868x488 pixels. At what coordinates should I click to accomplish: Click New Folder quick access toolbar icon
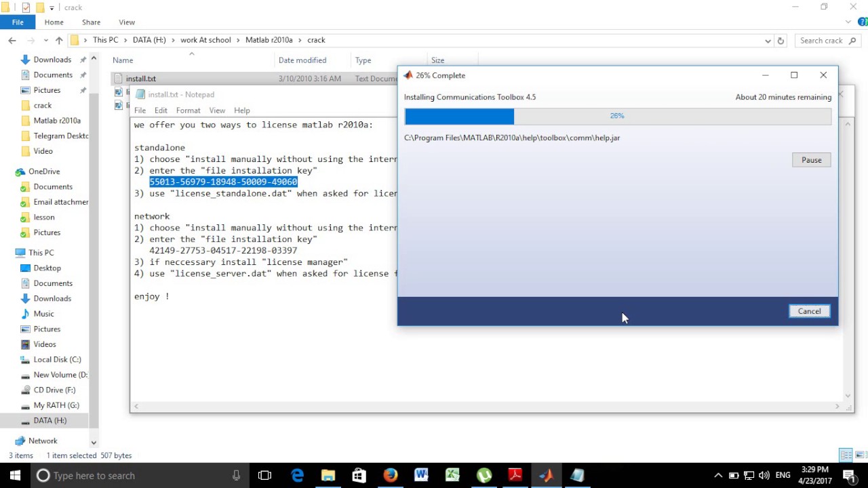click(40, 7)
